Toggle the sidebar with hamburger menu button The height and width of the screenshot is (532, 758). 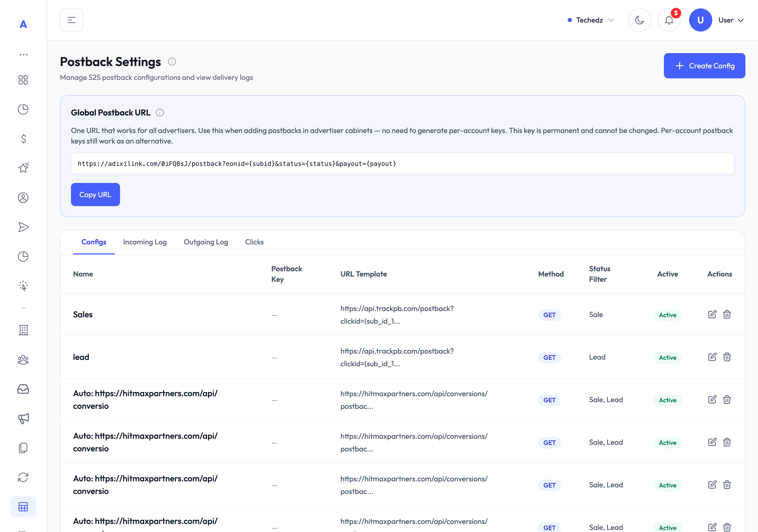71,20
